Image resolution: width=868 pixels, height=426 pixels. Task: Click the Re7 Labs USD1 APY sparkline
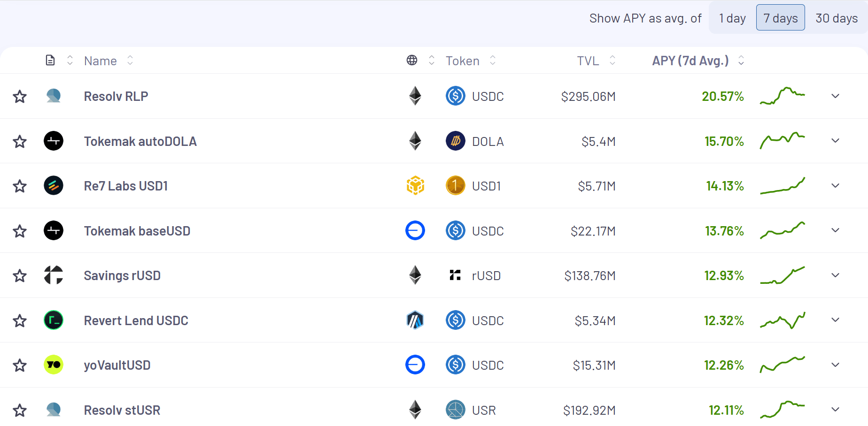(783, 186)
